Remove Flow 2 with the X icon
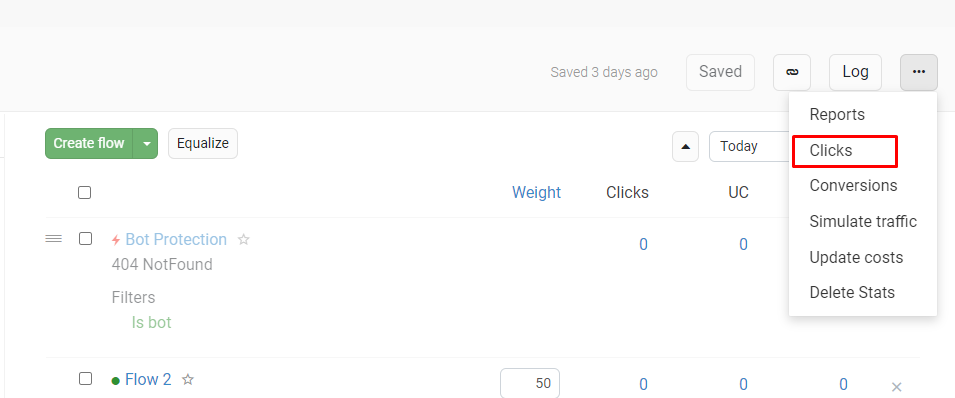The image size is (955, 398). pyautogui.click(x=897, y=386)
